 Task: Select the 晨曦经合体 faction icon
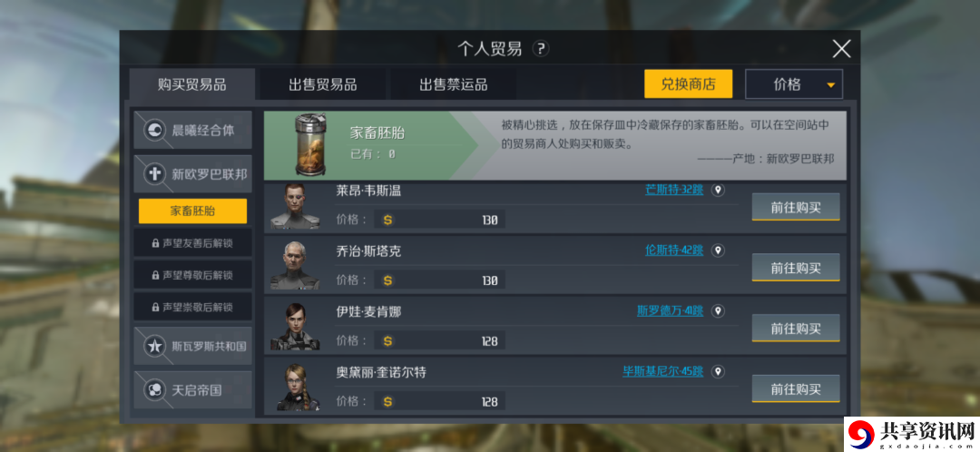pos(153,130)
